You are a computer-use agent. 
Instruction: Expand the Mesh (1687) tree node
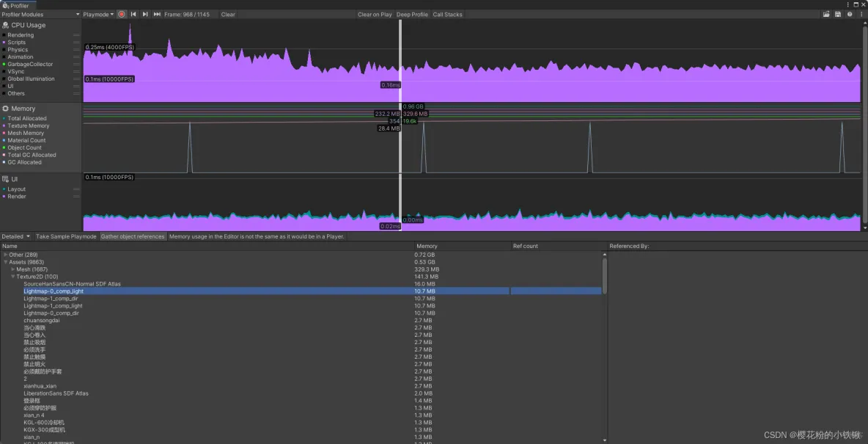coord(12,269)
